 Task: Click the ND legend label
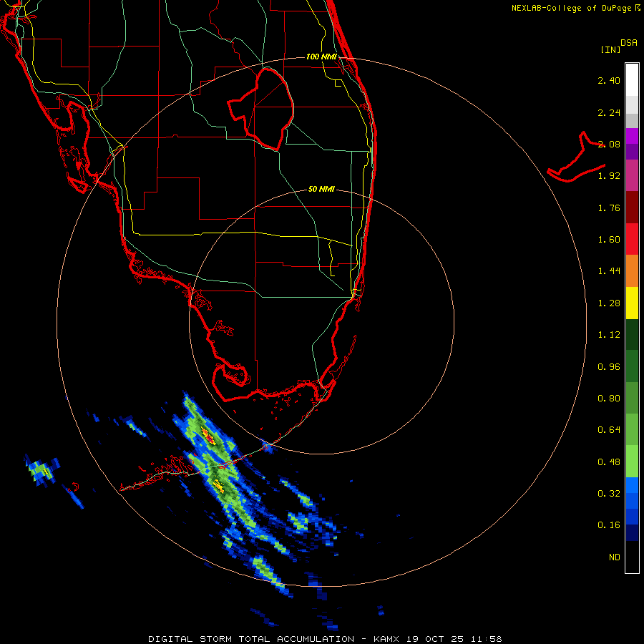coord(615,557)
